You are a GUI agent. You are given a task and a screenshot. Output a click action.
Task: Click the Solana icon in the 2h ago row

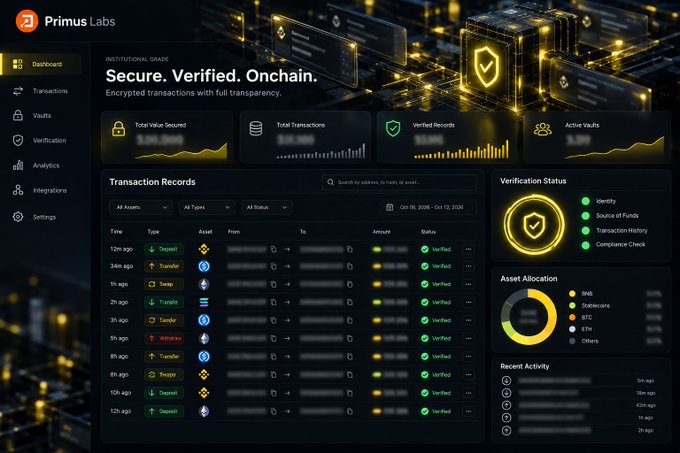(x=204, y=302)
